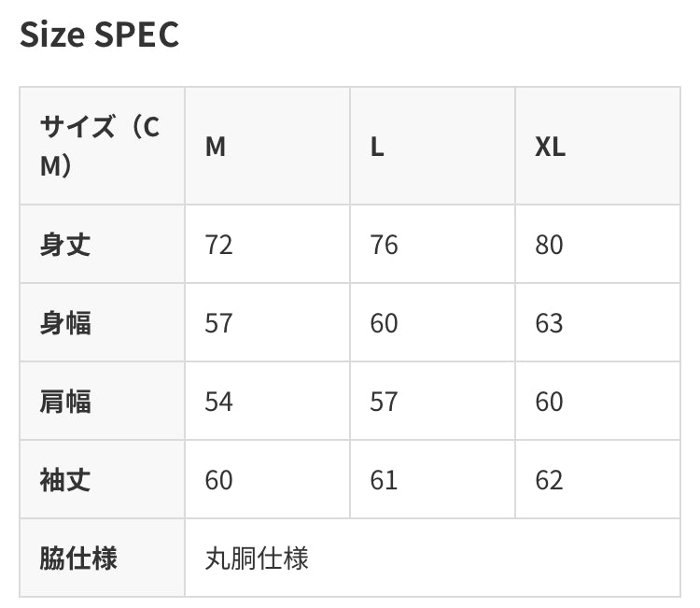Click the Size SPEC heading
Viewport: 700px width, 608px height.
pos(99,35)
